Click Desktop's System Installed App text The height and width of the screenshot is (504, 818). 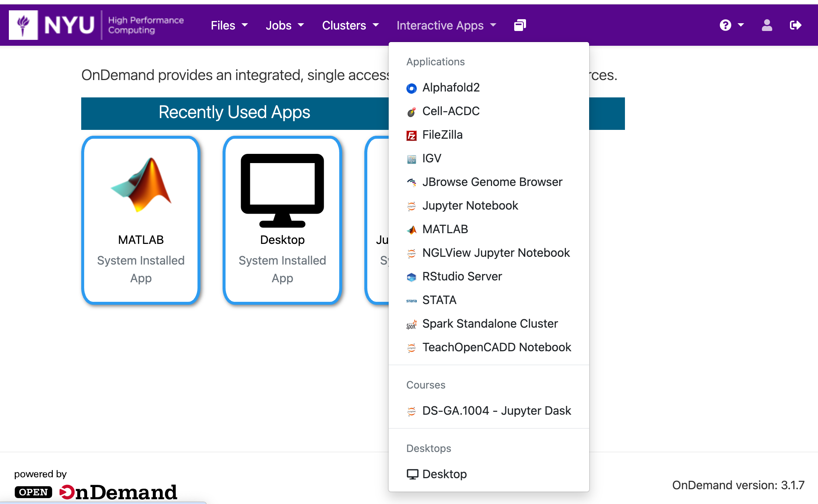282,269
